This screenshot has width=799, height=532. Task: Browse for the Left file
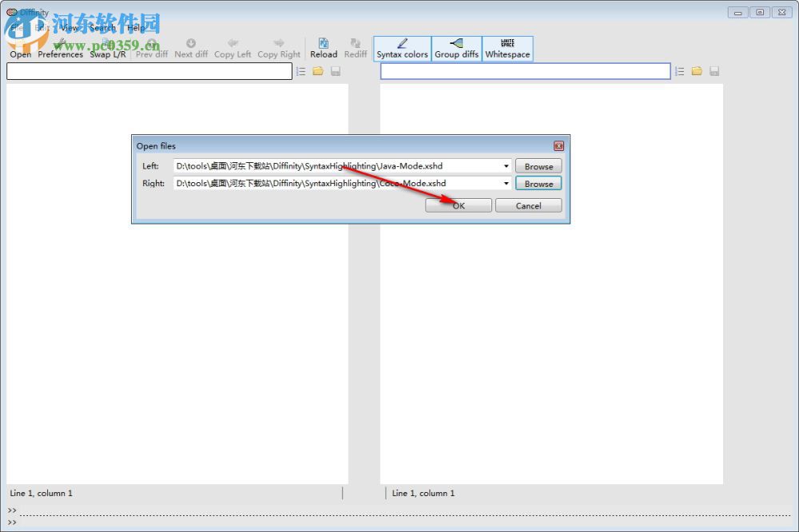pos(539,166)
